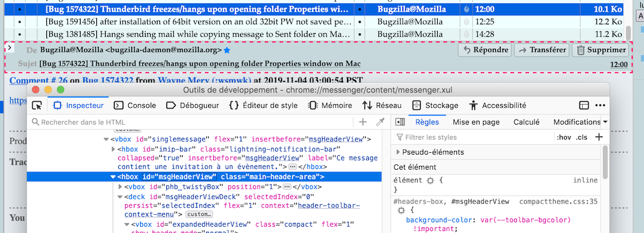
Task: Toggle junk flame icon on the 12:25 message
Action: (466, 21)
